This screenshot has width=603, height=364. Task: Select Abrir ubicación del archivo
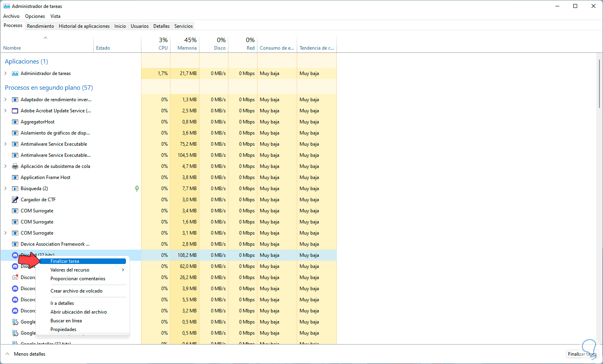click(x=79, y=312)
